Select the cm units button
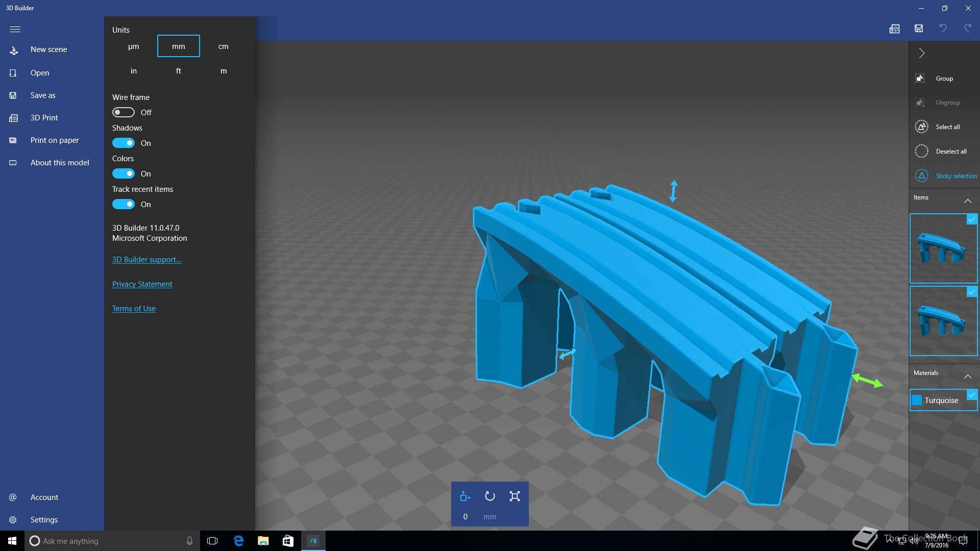Image resolution: width=980 pixels, height=551 pixels. [x=223, y=46]
